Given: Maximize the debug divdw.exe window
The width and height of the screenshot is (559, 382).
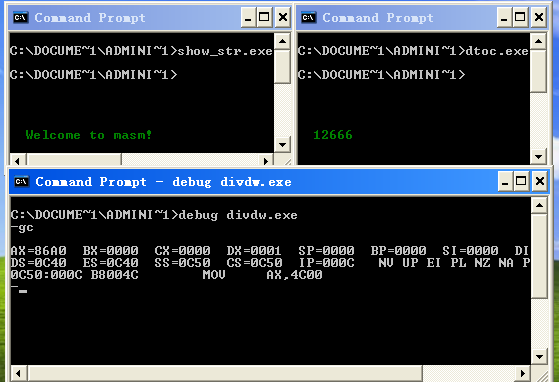Looking at the screenshot, I should point(521,181).
